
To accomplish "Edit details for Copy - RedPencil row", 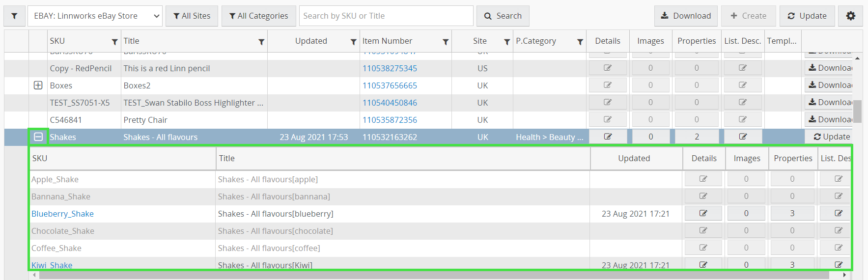I will [x=608, y=68].
